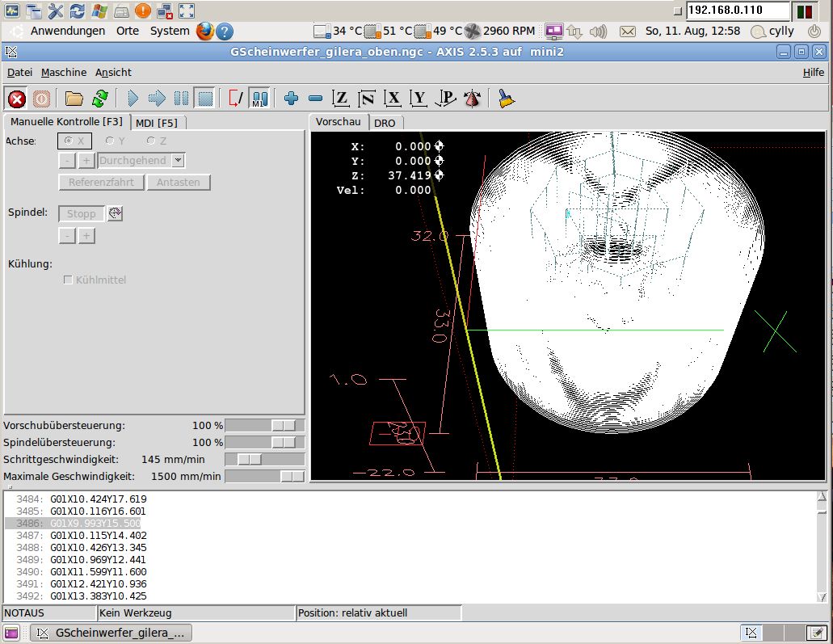
Task: Open the blue help icon in panel
Action: (x=225, y=32)
